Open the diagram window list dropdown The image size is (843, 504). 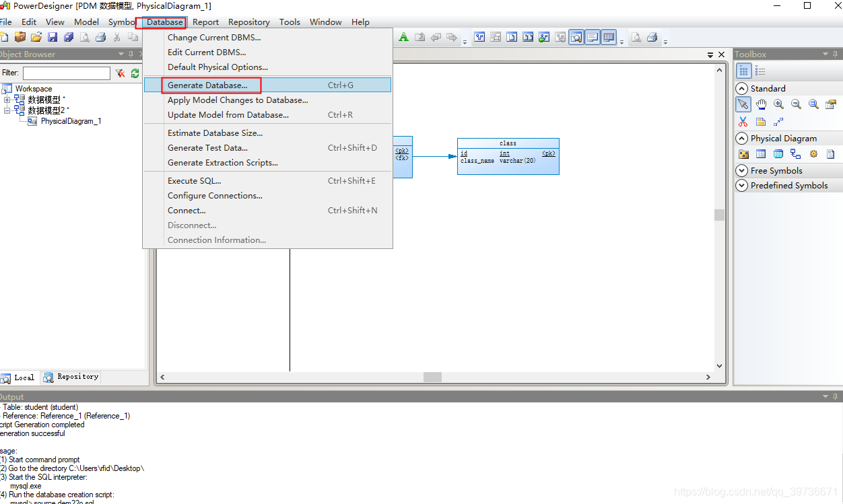coord(710,55)
